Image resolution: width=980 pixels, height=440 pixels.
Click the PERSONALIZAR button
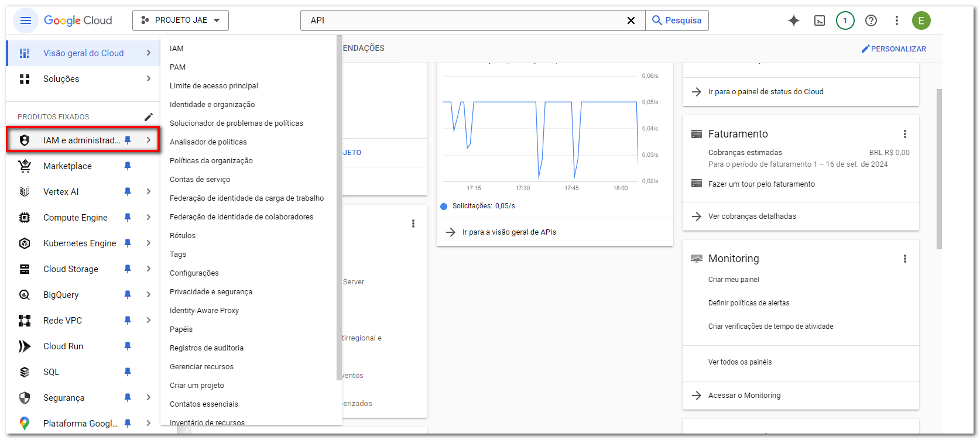click(x=893, y=49)
